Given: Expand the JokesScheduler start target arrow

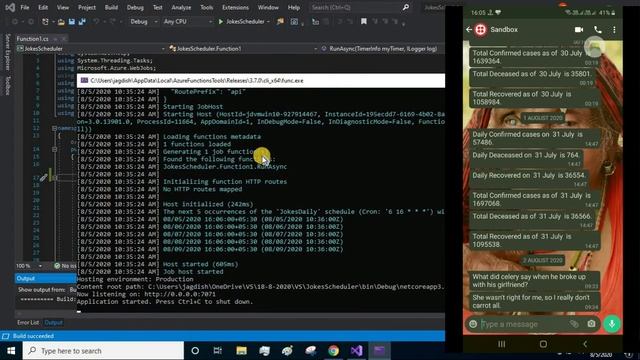Looking at the screenshot, I should (x=268, y=22).
